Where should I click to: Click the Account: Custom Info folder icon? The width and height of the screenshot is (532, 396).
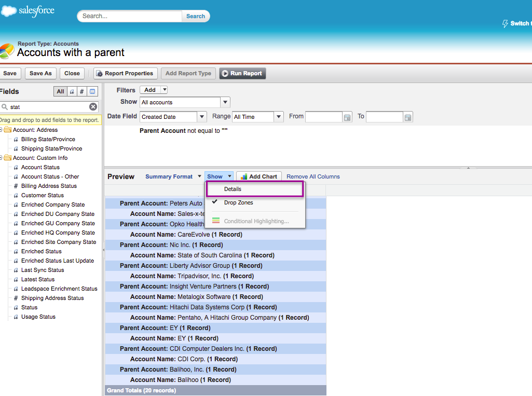(x=7, y=158)
